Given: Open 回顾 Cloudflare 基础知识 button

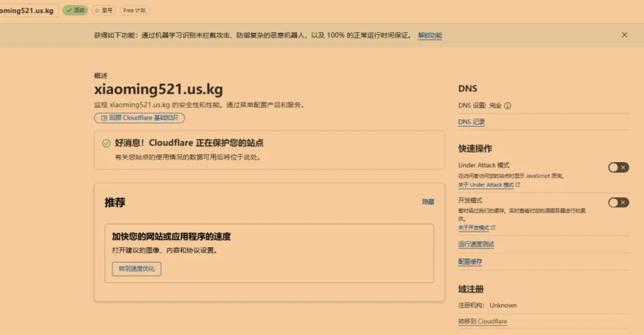Looking at the screenshot, I should 139,118.
